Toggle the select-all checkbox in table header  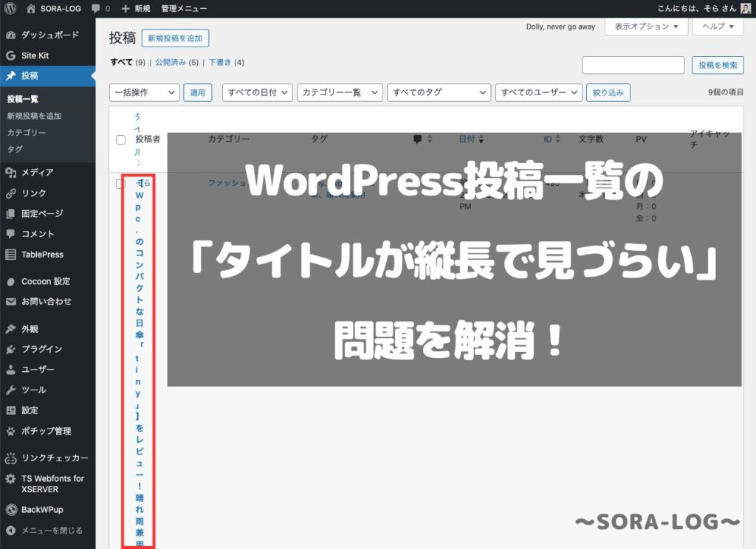(x=121, y=139)
